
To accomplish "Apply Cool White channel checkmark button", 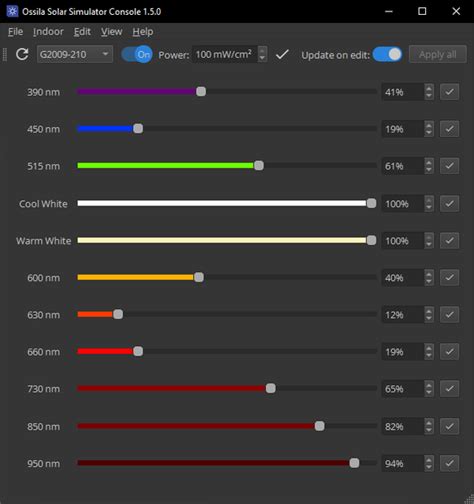I will pos(449,203).
